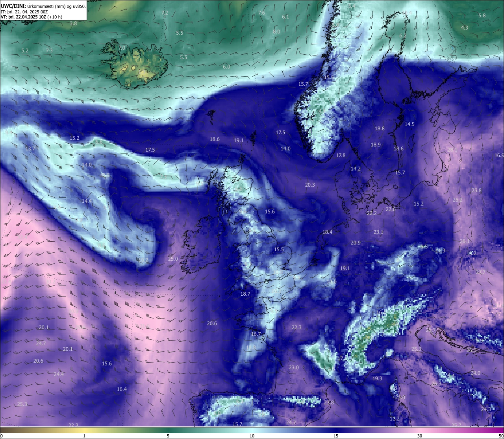This screenshot has height=439, width=504.
Task: Click the 24.0 value label
Action: click(x=475, y=373)
